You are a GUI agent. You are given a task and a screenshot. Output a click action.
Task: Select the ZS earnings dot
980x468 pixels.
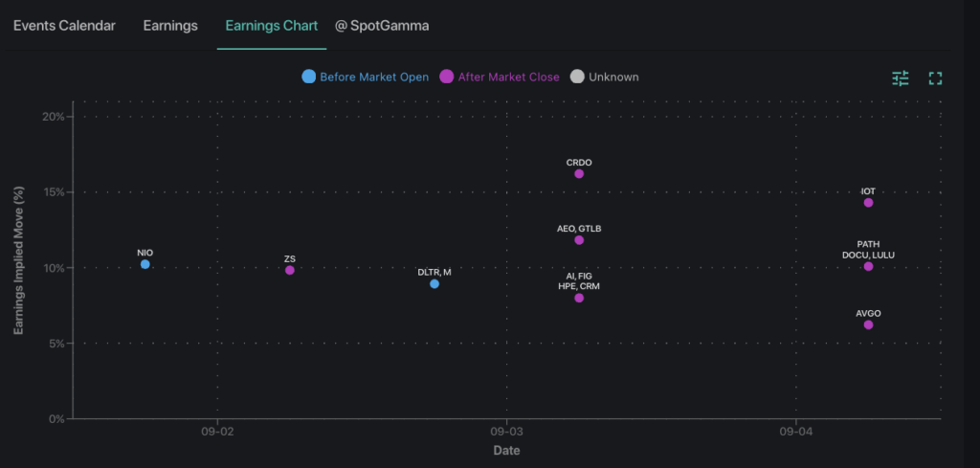[290, 270]
